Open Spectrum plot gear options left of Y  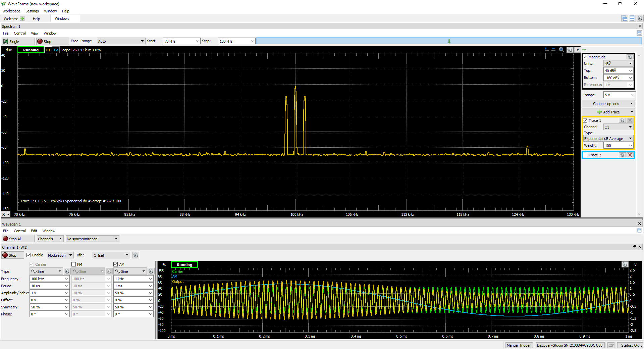click(570, 50)
